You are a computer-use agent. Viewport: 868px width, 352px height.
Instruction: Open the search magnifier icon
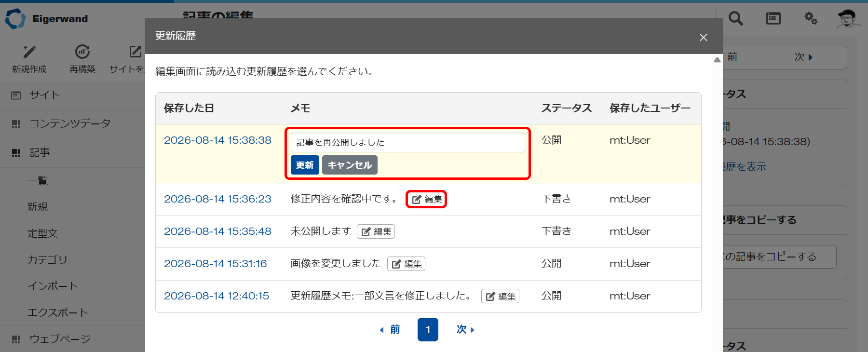coord(735,19)
